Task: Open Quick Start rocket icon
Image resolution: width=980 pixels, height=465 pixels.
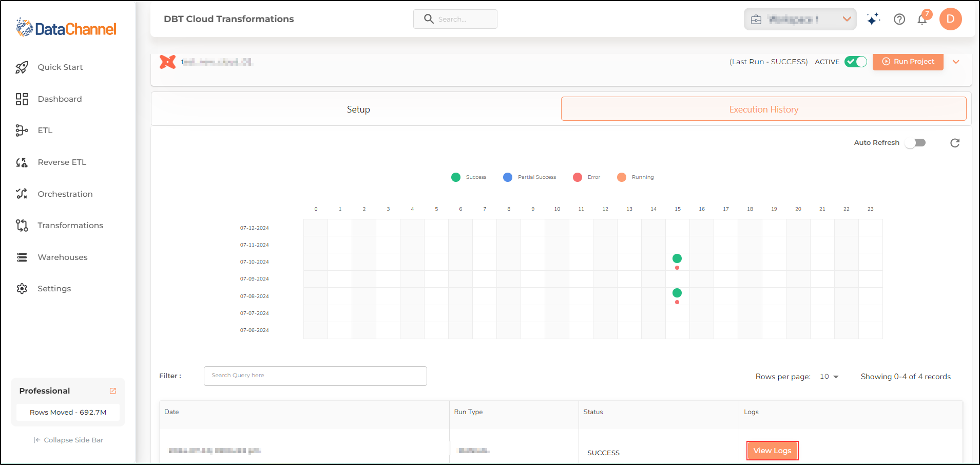Action: 22,67
